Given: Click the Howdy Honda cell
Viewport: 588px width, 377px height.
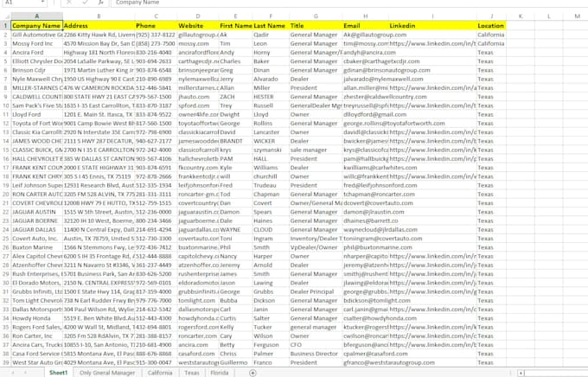Looking at the screenshot, I should coord(36,318).
